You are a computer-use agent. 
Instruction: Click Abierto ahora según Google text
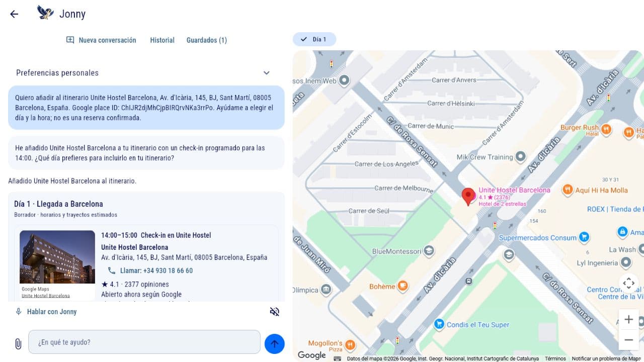(141, 294)
